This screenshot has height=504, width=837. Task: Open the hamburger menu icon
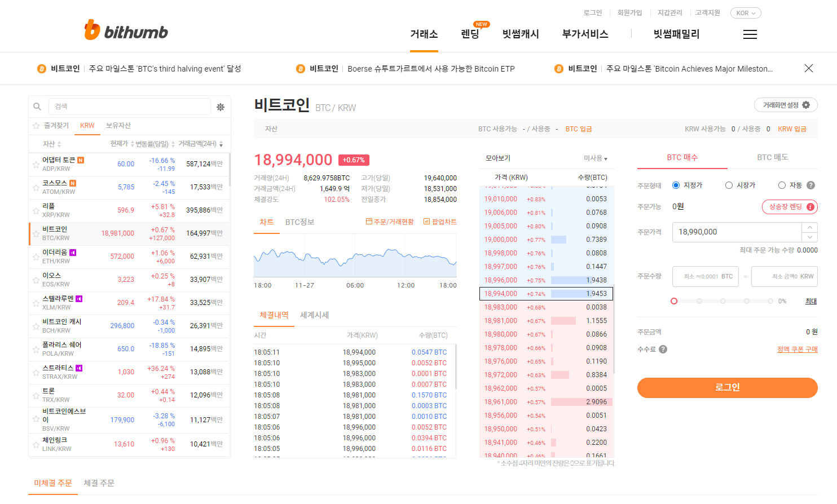pos(750,35)
